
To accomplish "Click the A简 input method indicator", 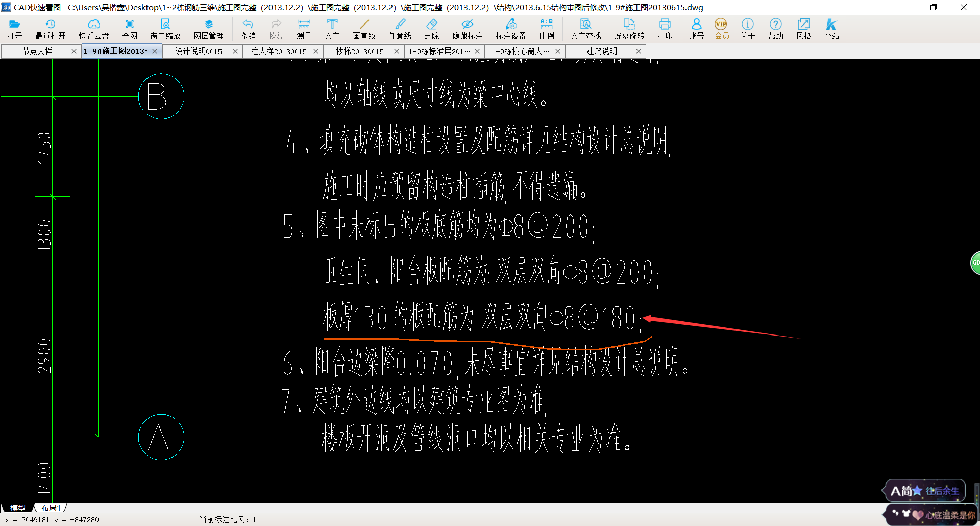I will [925, 491].
